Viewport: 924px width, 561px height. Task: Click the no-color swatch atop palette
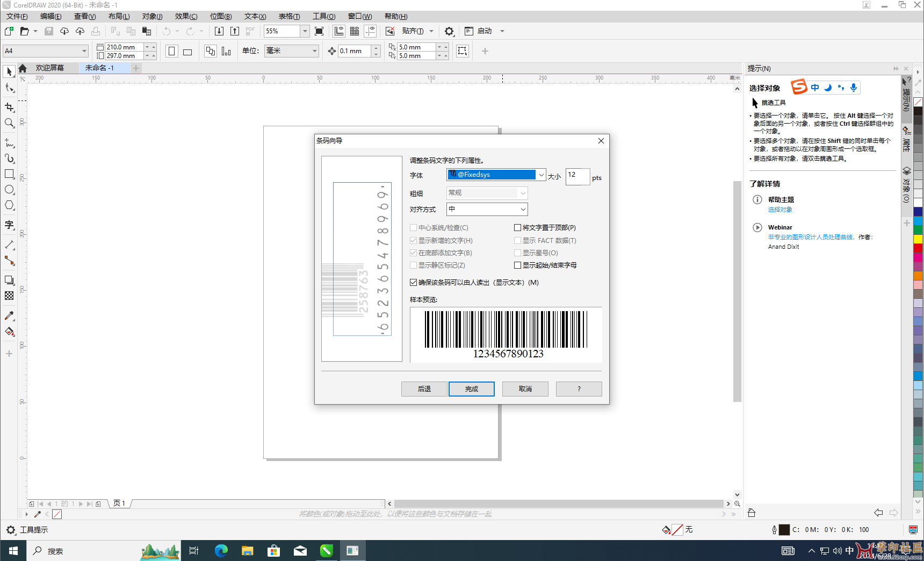click(918, 102)
